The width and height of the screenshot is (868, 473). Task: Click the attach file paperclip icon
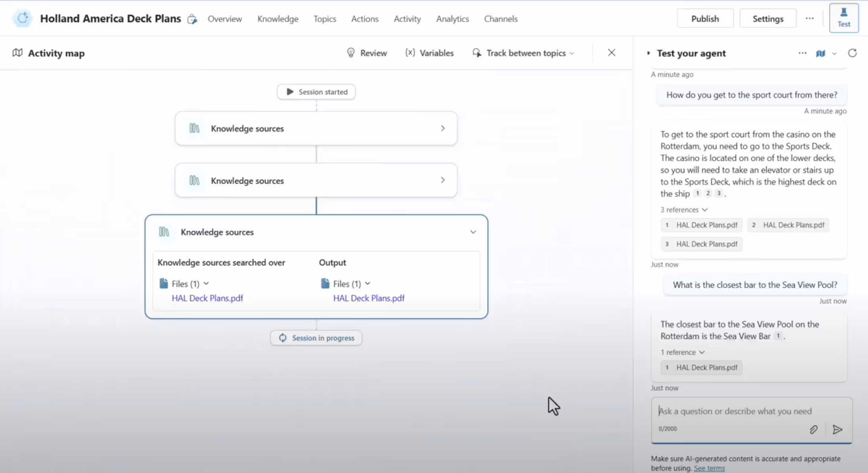(813, 429)
